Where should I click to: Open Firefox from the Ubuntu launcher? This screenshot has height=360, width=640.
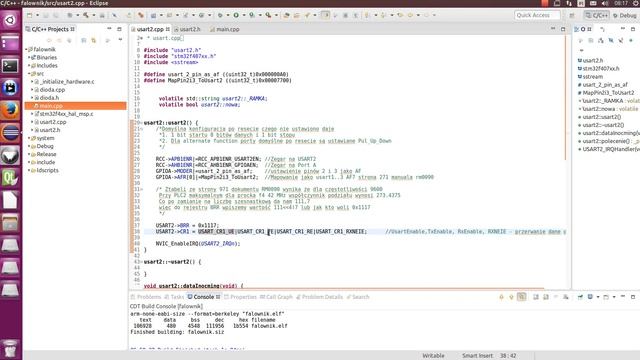pos(10,110)
